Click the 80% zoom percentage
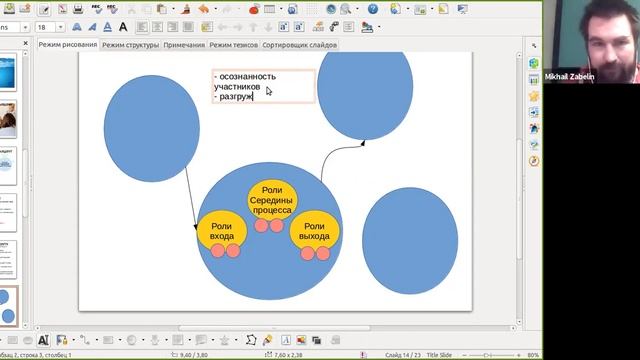The height and width of the screenshot is (360, 640). (533, 355)
